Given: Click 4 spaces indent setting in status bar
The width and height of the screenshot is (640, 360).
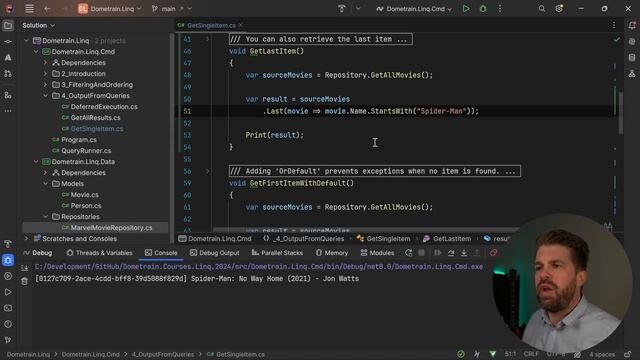Looking at the screenshot, I should click(602, 354).
